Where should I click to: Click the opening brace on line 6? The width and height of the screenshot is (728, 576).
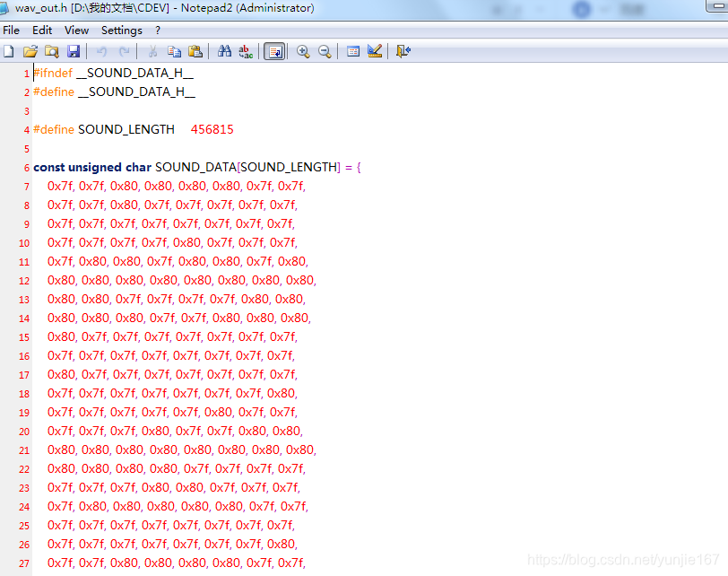(x=359, y=167)
